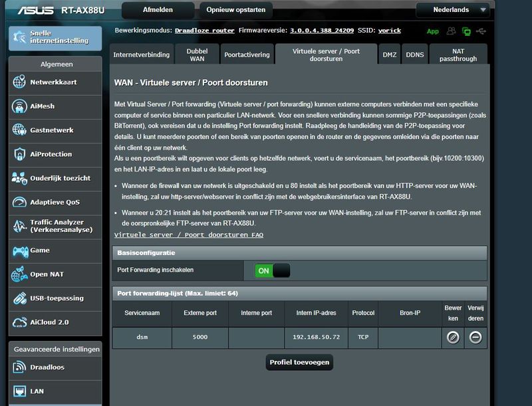Open the NAT passthrough tab

coord(458,54)
